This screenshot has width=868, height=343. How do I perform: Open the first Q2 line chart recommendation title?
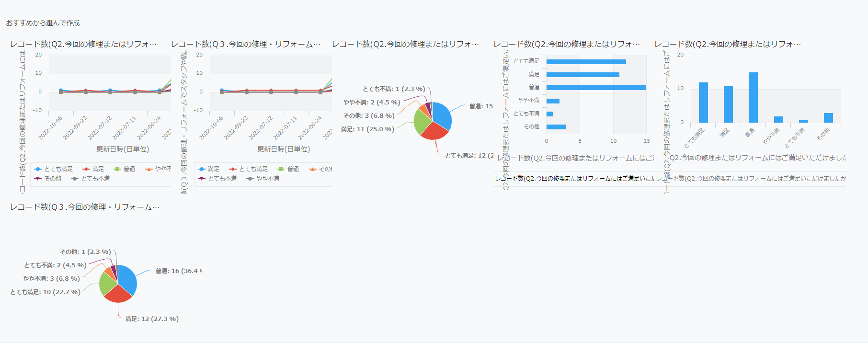pyautogui.click(x=83, y=44)
